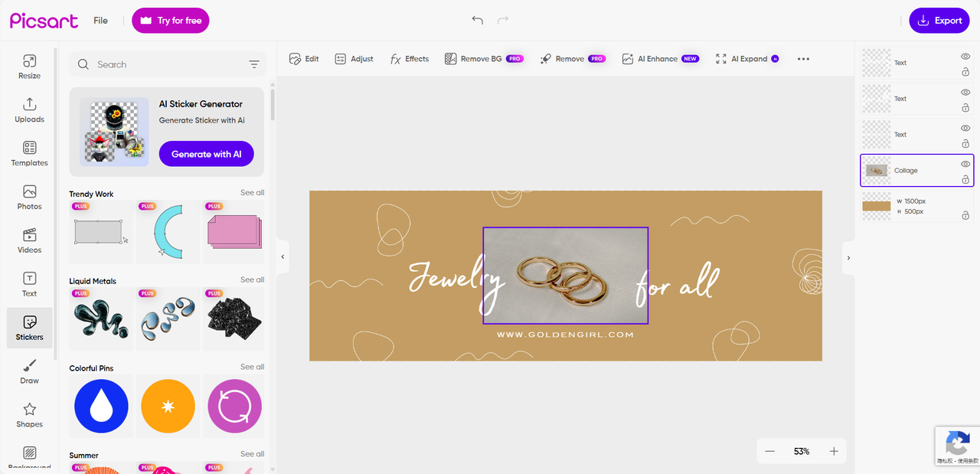Toggle visibility of first Text layer
The height and width of the screenshot is (474, 980).
click(x=965, y=57)
